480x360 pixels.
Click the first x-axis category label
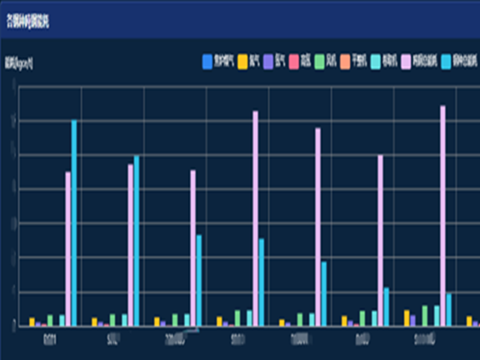click(50, 340)
